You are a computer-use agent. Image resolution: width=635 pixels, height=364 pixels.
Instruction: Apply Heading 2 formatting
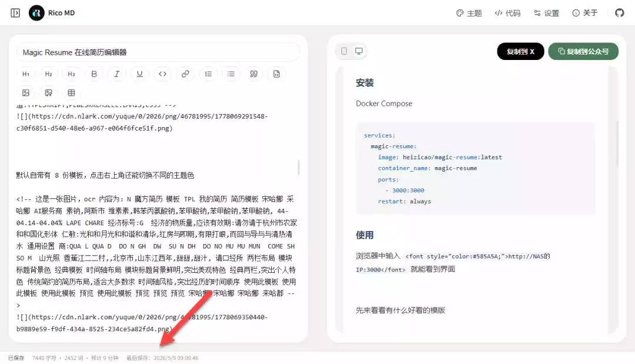click(x=49, y=74)
